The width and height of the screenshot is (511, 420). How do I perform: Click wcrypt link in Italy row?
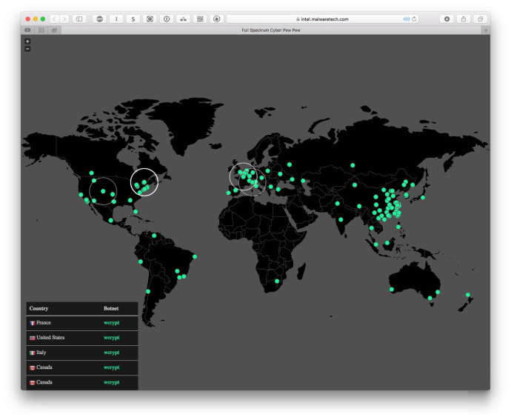click(111, 353)
